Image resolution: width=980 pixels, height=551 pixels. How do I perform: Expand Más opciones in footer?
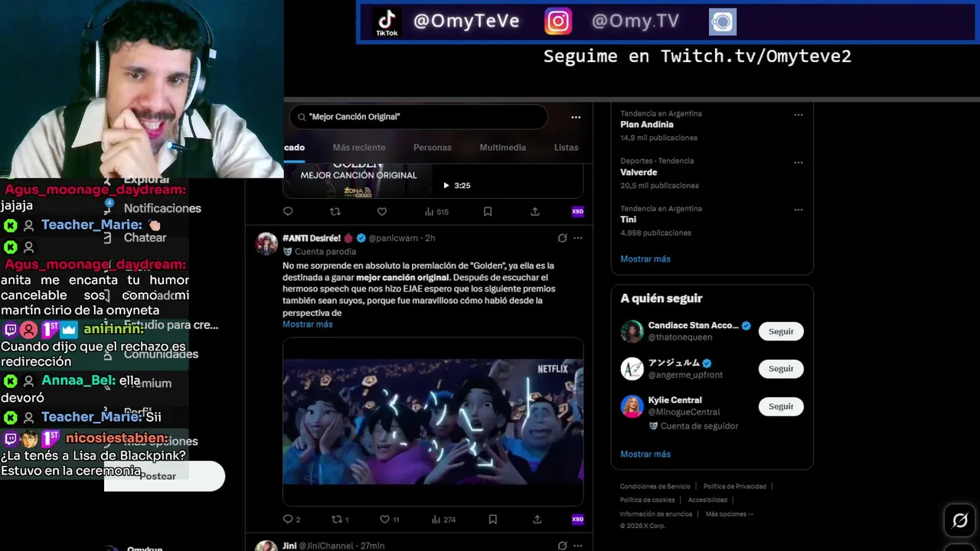pos(730,514)
